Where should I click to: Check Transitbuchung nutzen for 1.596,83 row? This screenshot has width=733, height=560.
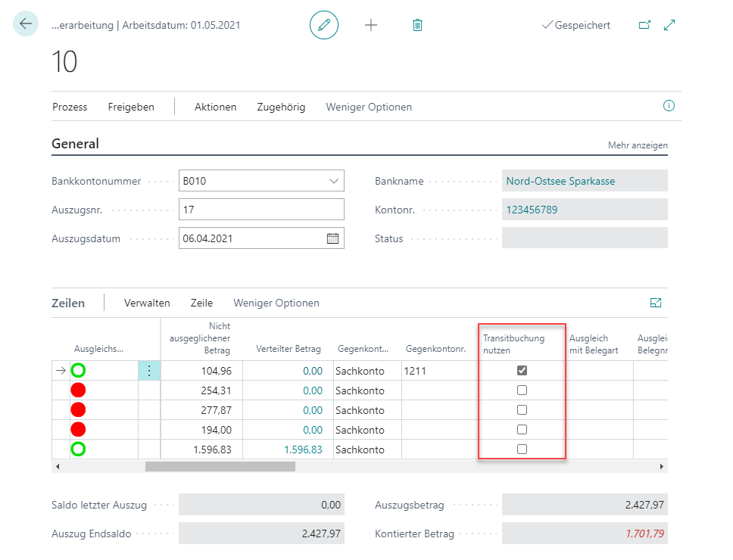[x=522, y=450]
